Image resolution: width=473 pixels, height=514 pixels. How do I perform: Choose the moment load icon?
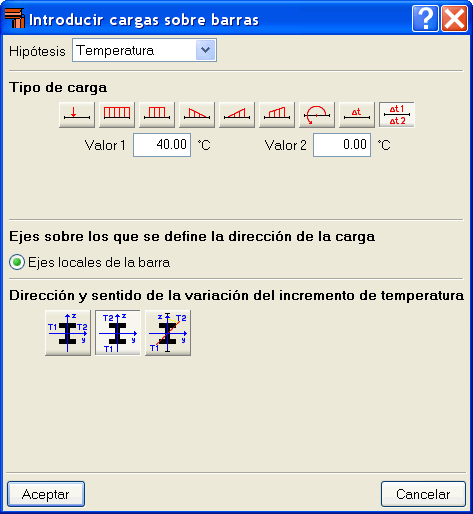click(317, 115)
